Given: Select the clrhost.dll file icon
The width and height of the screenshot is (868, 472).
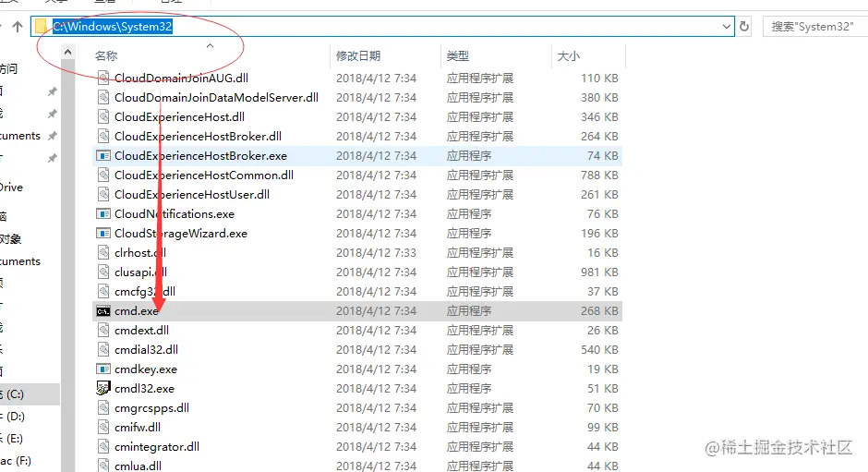Looking at the screenshot, I should [x=103, y=252].
